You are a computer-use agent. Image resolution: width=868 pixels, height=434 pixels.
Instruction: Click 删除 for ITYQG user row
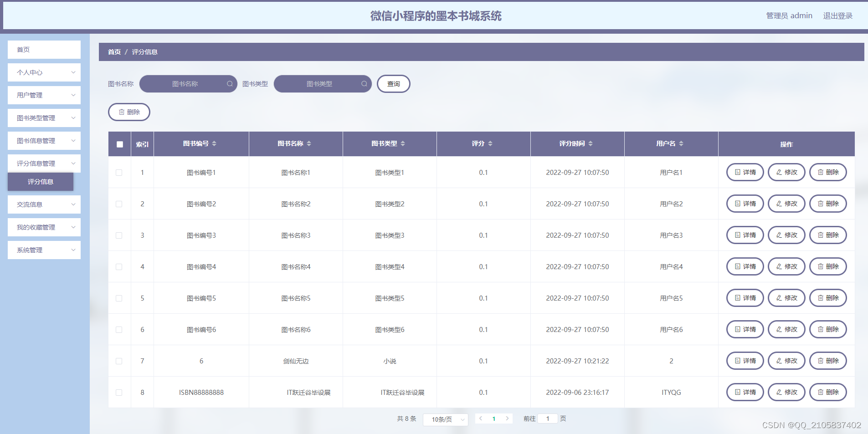[828, 392]
